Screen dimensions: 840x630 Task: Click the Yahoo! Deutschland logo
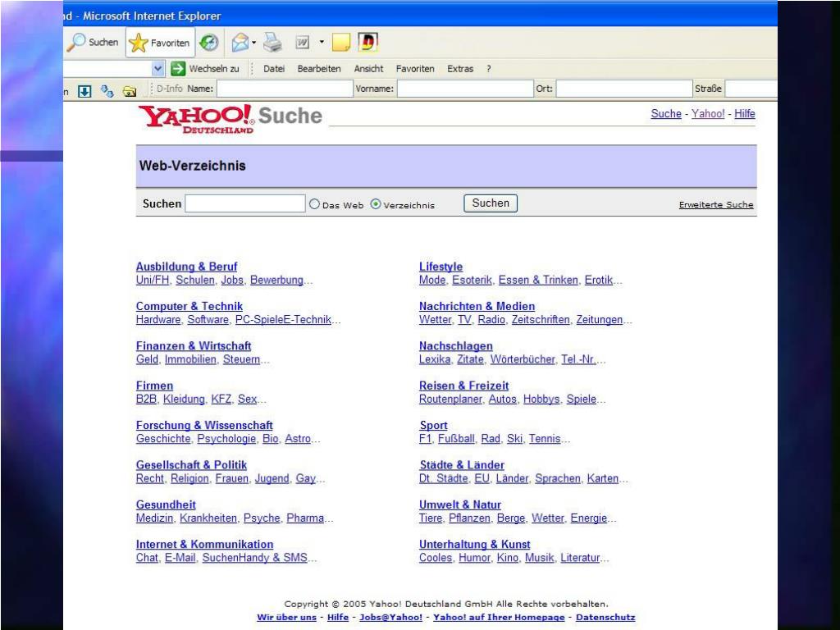[196, 119]
